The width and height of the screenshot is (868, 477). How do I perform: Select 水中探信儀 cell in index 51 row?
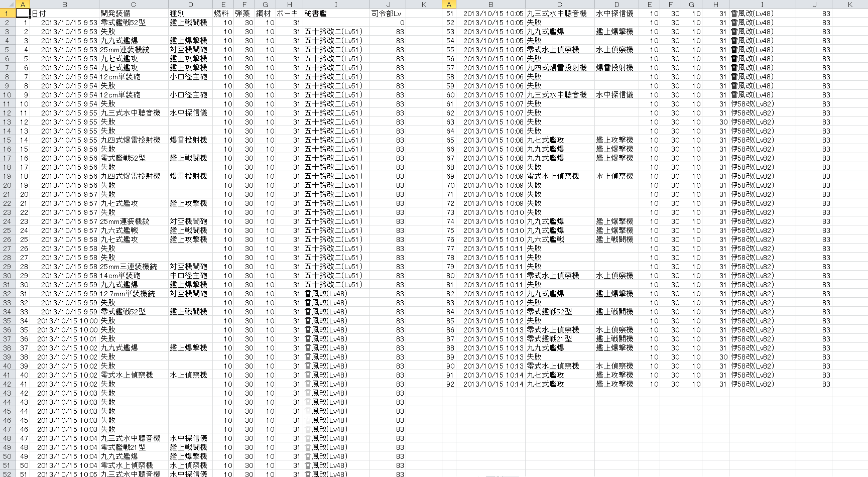pyautogui.click(x=617, y=14)
